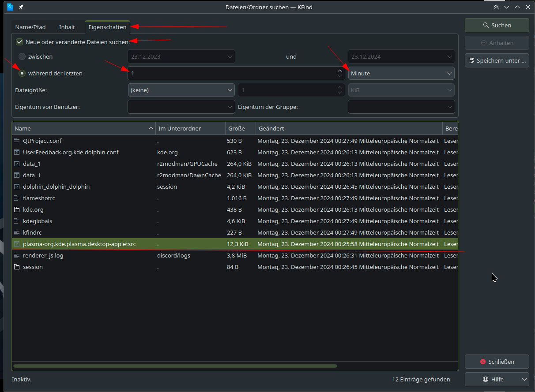
Task: Open the KiB size unit dropdown
Action: [x=401, y=90]
